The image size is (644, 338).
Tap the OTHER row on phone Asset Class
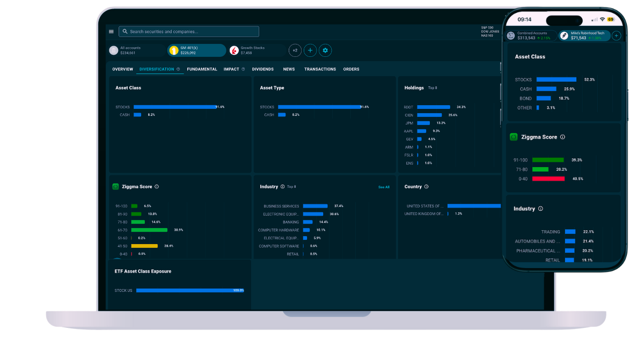pos(537,108)
